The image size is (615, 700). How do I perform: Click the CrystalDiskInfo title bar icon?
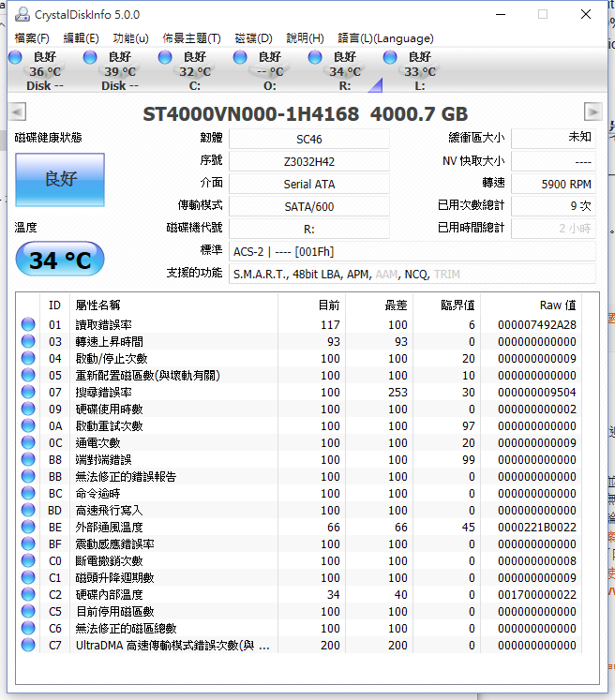[22, 15]
